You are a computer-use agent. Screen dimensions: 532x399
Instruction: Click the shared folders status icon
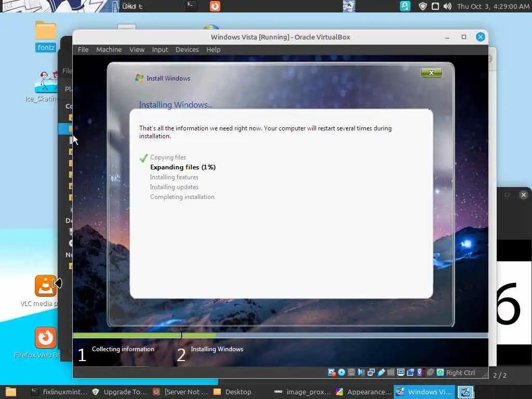tap(391, 373)
